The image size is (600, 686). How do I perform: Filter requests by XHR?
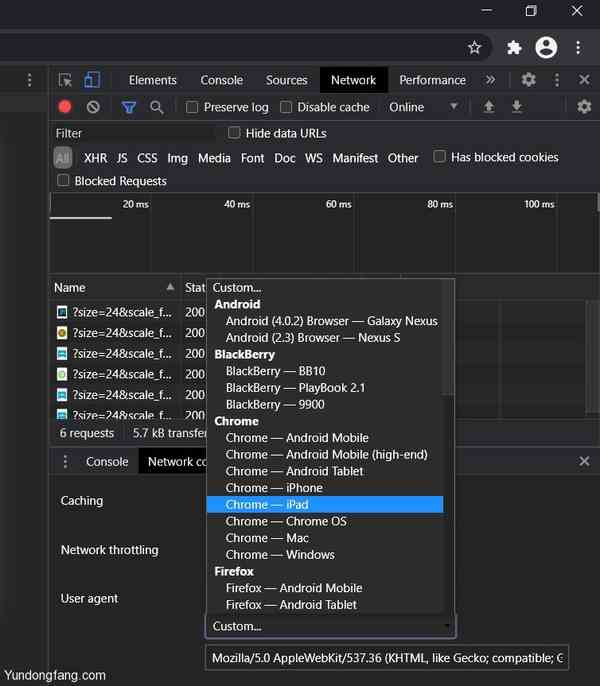95,158
